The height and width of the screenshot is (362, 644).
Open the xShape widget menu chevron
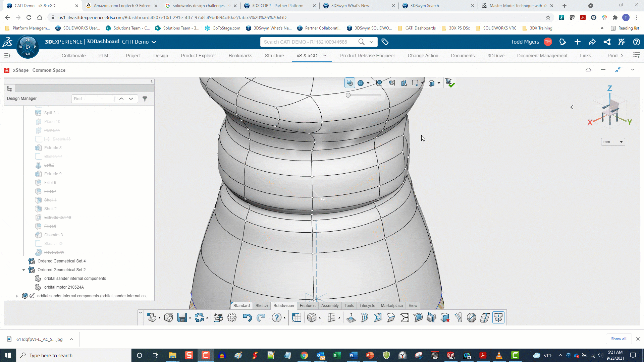point(633,70)
